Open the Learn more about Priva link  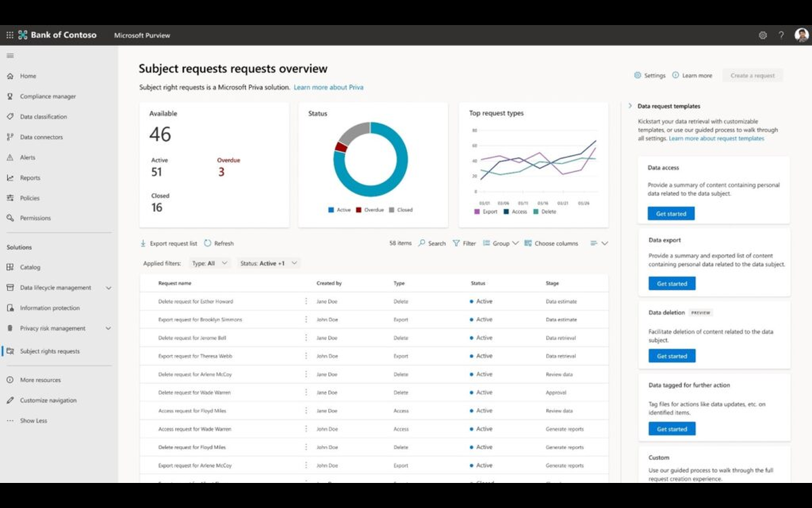click(x=328, y=87)
